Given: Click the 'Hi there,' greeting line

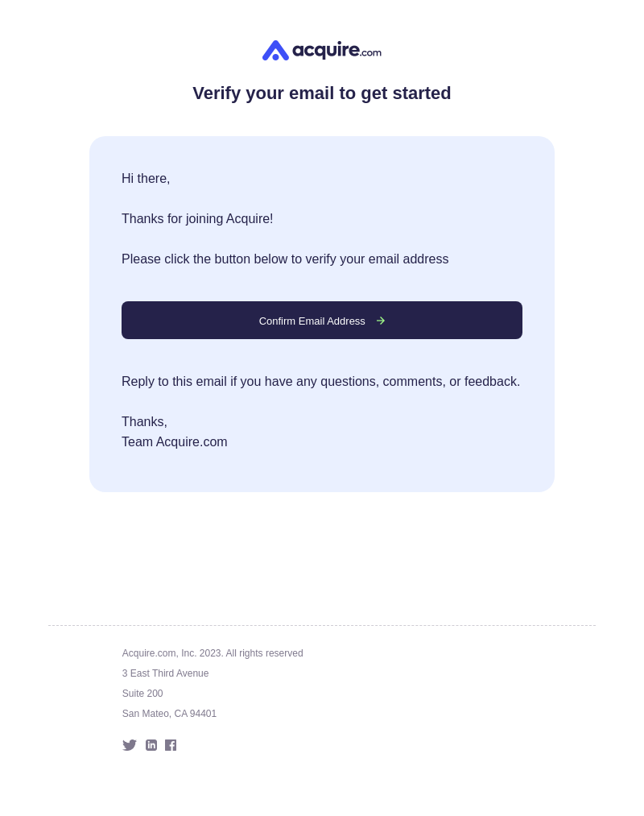Looking at the screenshot, I should [x=146, y=179].
